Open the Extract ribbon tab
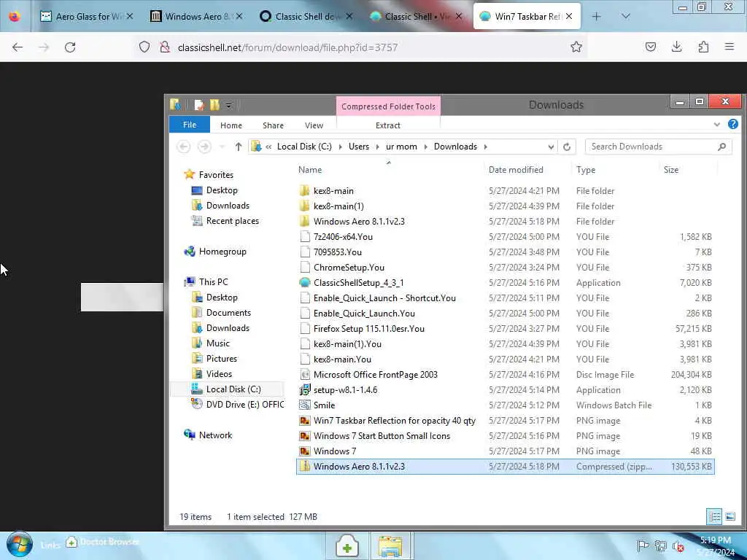Viewport: 747px width, 560px height. pos(388,125)
